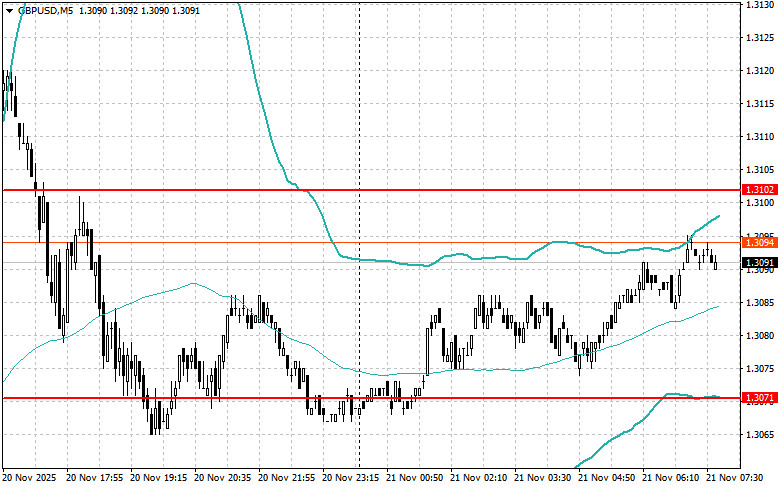Image resolution: width=781 pixels, height=489 pixels.
Task: Select the 21 Nov 03:30 time label
Action: point(543,478)
